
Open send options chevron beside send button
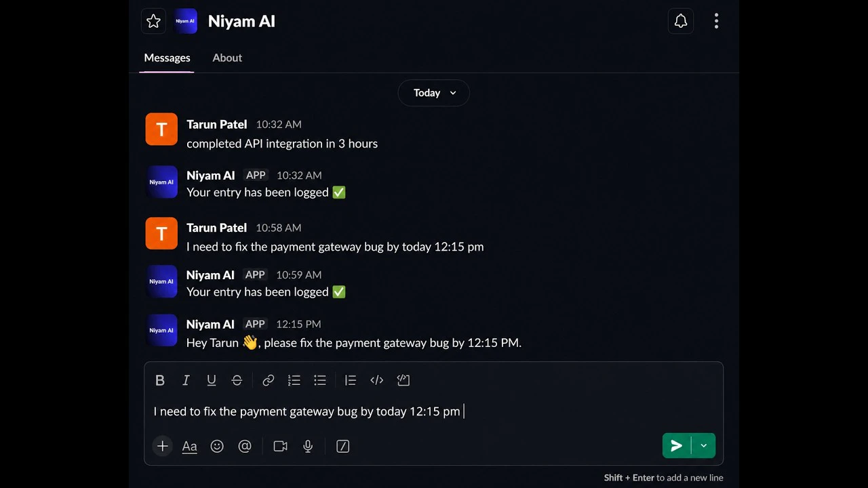(703, 445)
